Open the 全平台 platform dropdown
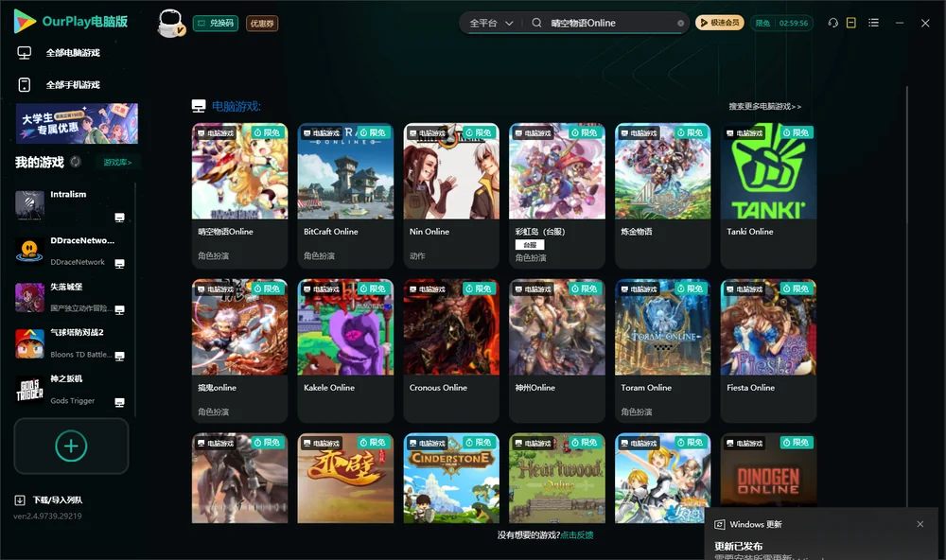The width and height of the screenshot is (946, 560). click(x=491, y=23)
